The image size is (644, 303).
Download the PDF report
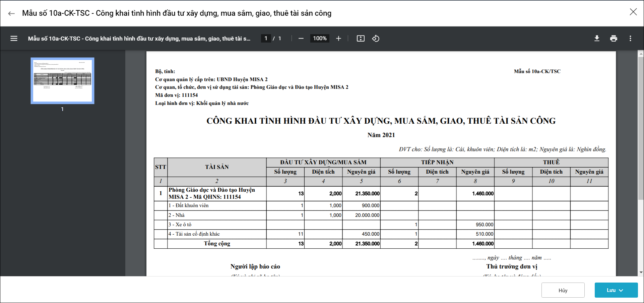(x=597, y=39)
